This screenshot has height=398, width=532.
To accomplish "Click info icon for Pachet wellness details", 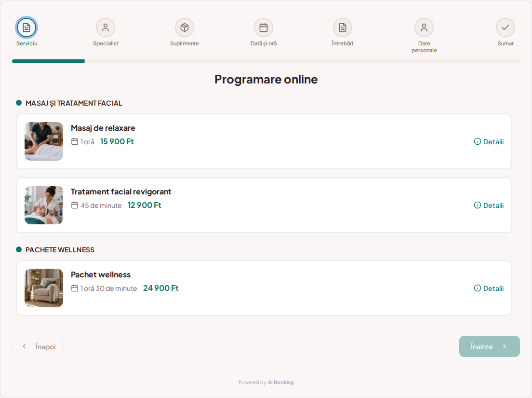I will (478, 288).
